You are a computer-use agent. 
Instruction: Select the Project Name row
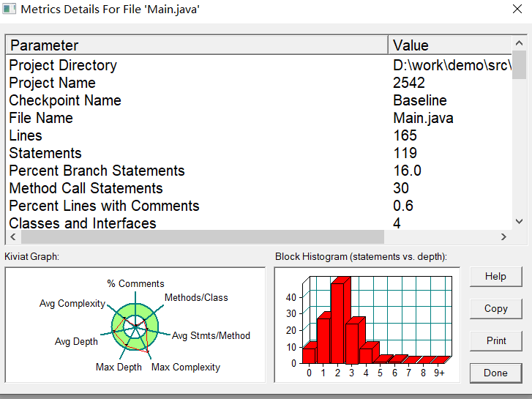coord(258,83)
